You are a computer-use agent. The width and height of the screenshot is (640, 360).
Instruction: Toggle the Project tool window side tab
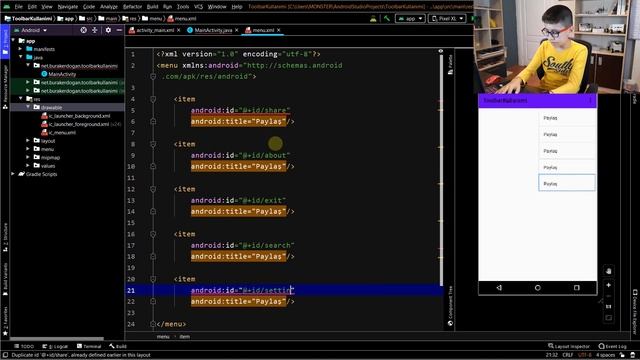(x=5, y=42)
